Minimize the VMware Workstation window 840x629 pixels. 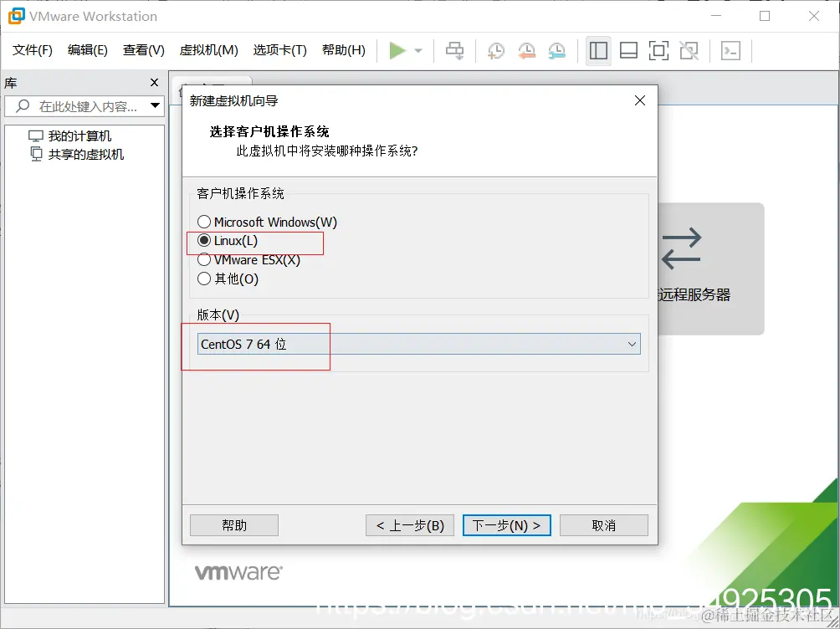coord(716,16)
